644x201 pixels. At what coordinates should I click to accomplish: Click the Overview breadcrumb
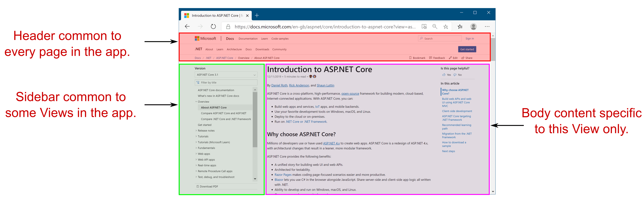coord(244,58)
